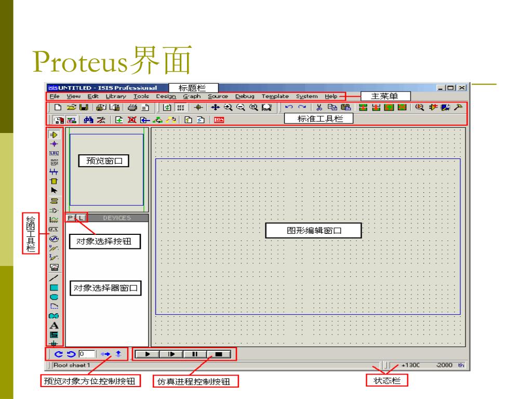532x399 pixels.
Task: Open the System menu
Action: point(307,96)
